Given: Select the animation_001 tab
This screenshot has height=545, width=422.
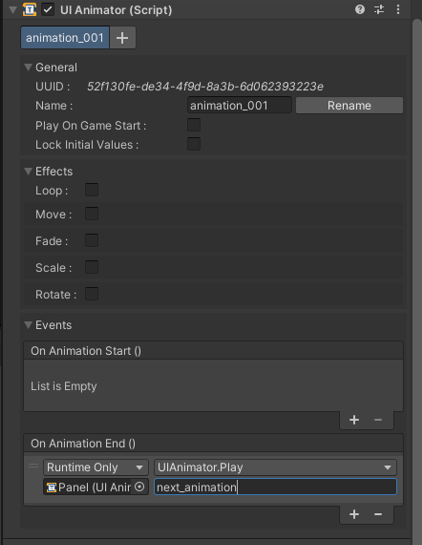Looking at the screenshot, I should click(x=65, y=38).
